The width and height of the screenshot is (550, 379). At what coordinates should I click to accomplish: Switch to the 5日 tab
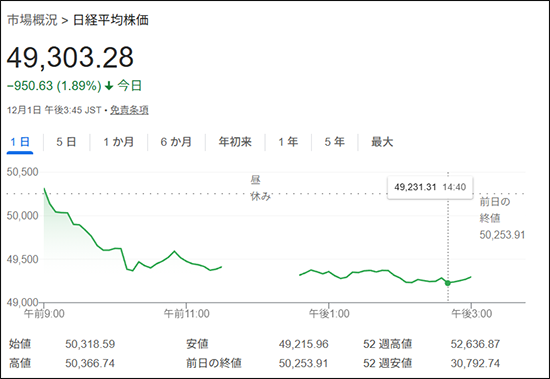[66, 142]
